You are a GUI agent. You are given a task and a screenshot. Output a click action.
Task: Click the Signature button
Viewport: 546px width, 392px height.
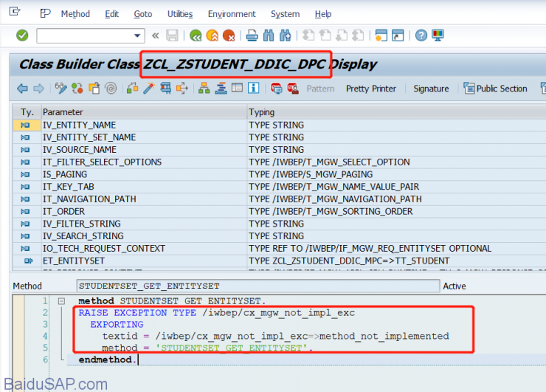pyautogui.click(x=431, y=89)
